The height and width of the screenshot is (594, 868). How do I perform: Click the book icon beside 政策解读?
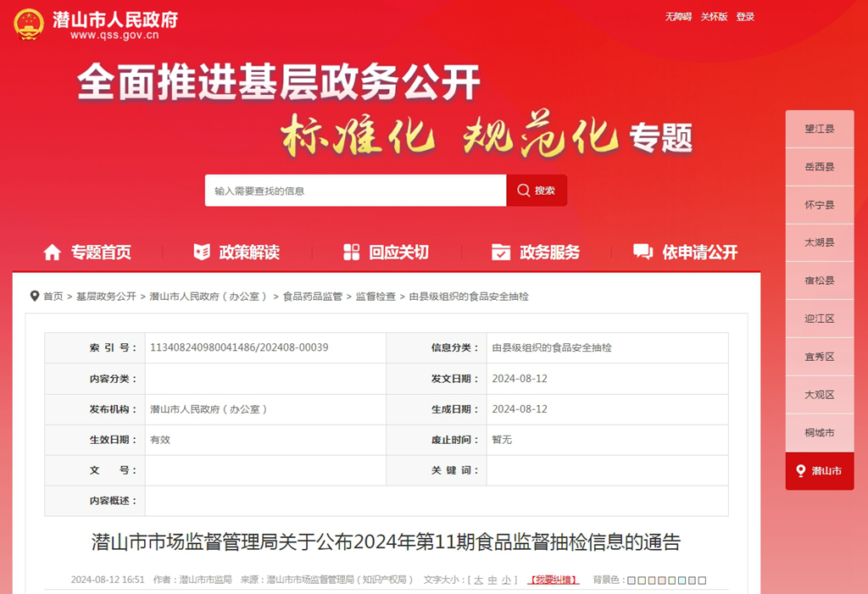(x=202, y=252)
